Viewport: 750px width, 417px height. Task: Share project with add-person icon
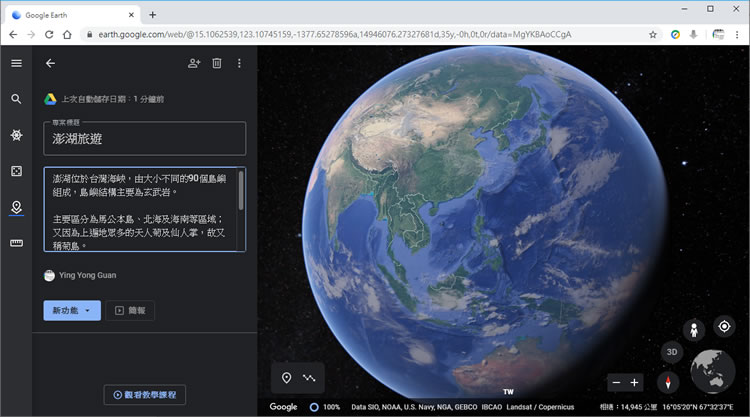point(194,63)
